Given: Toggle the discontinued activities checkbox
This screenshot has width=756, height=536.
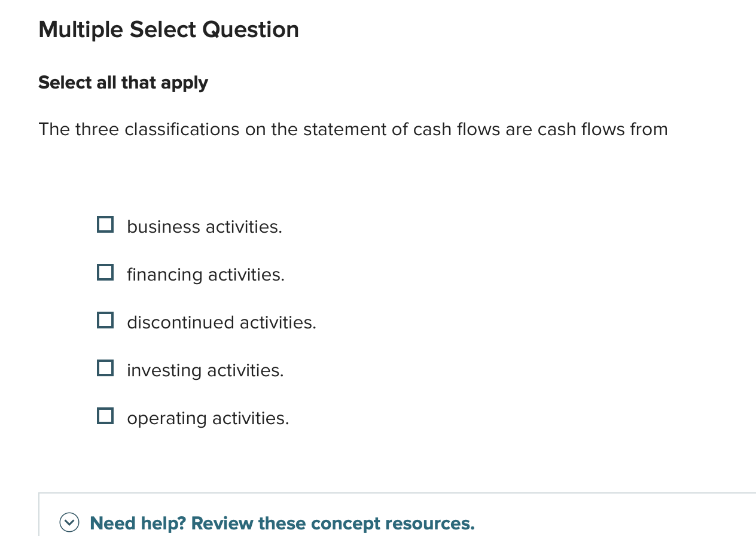Looking at the screenshot, I should click(105, 320).
